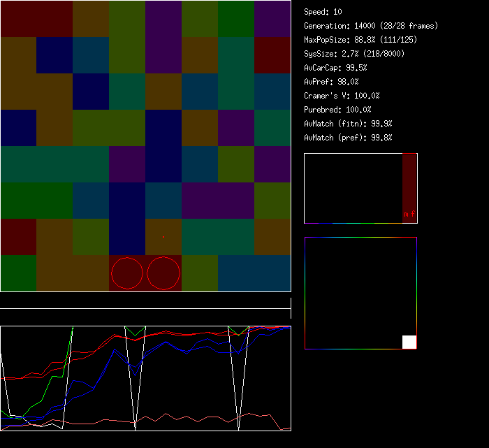The image size is (489, 448).
Task: Click the Purebred 100.0% statistic
Action: [337, 110]
